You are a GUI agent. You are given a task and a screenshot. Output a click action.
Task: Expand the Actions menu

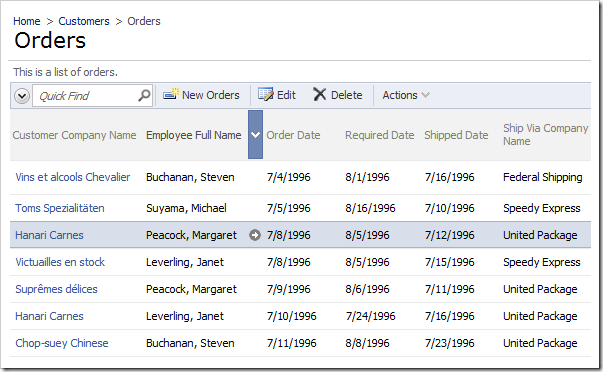[x=405, y=95]
